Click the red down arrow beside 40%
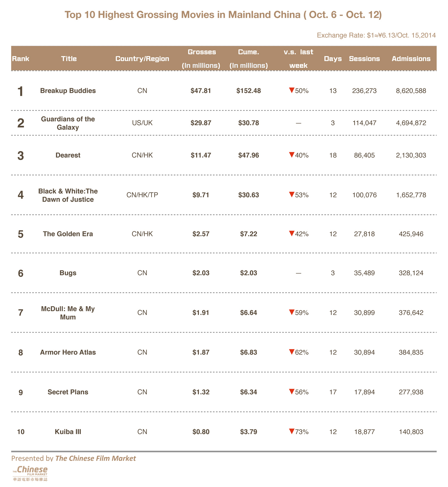448x487 pixels. [x=292, y=154]
